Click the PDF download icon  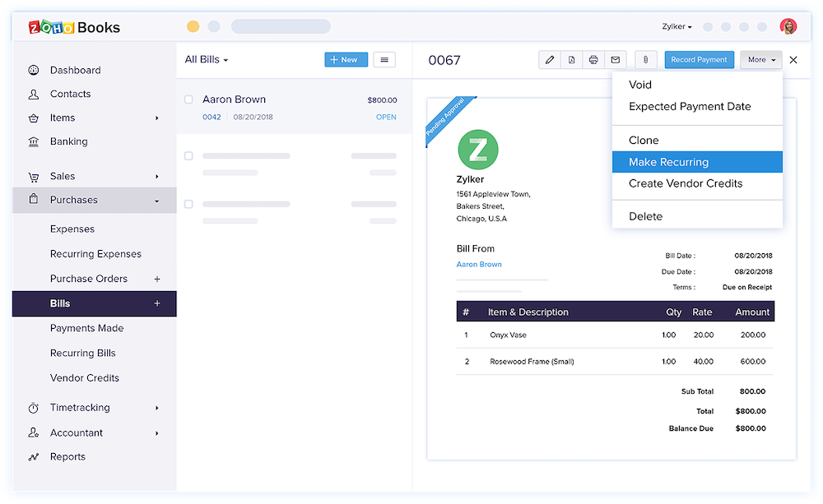[x=572, y=60]
